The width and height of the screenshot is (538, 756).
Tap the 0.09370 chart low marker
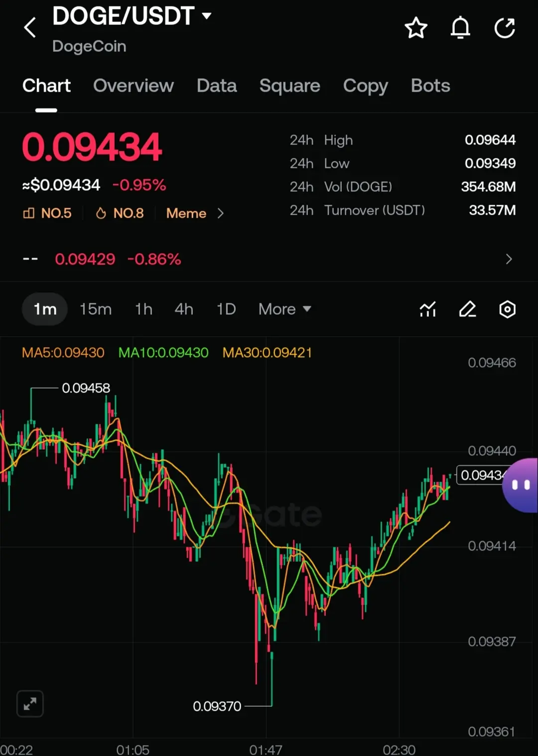pyautogui.click(x=217, y=706)
